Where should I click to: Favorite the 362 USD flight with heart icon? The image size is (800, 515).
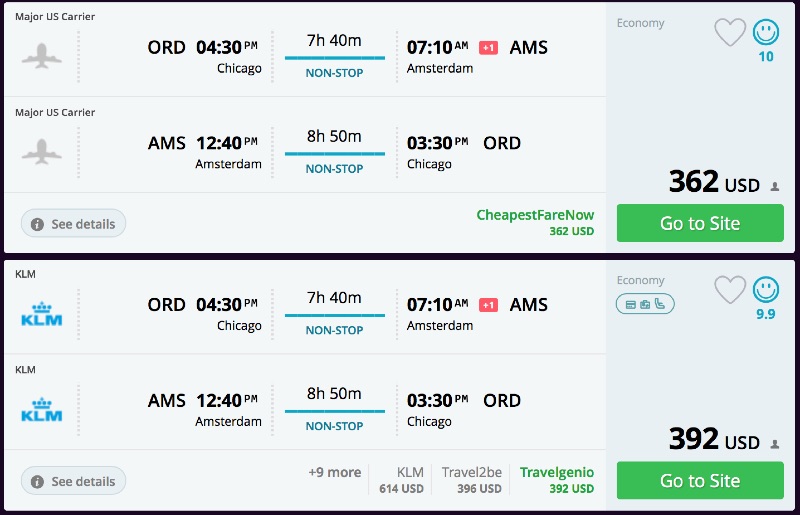pos(730,32)
